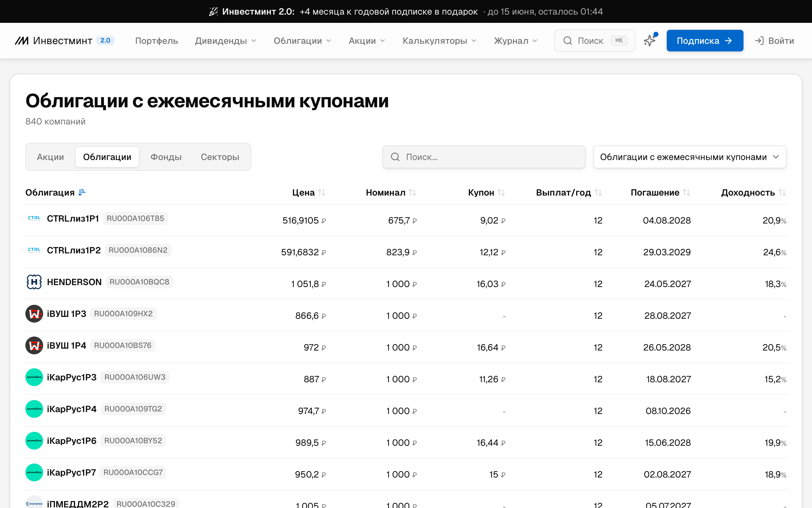Click the blue Подписка button

pos(704,41)
